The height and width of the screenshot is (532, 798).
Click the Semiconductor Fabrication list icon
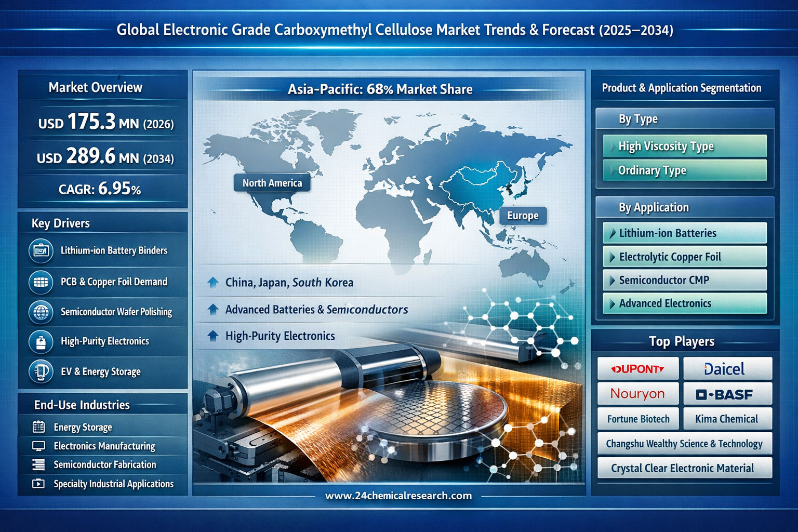[38, 464]
